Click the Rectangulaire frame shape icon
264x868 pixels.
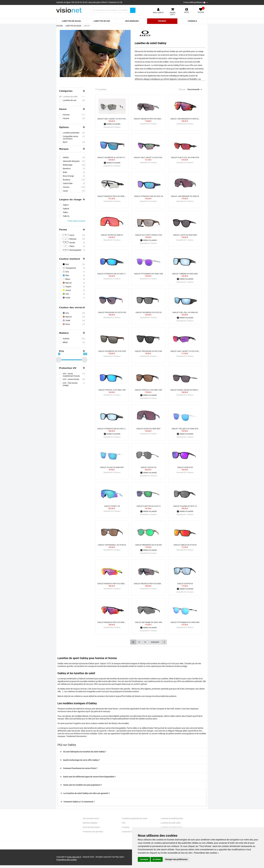[66, 250]
